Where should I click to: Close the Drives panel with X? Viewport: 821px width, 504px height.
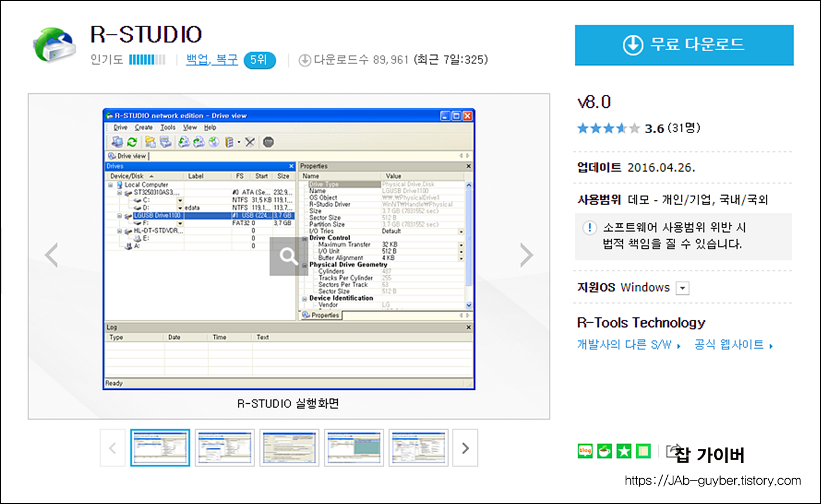click(x=291, y=166)
